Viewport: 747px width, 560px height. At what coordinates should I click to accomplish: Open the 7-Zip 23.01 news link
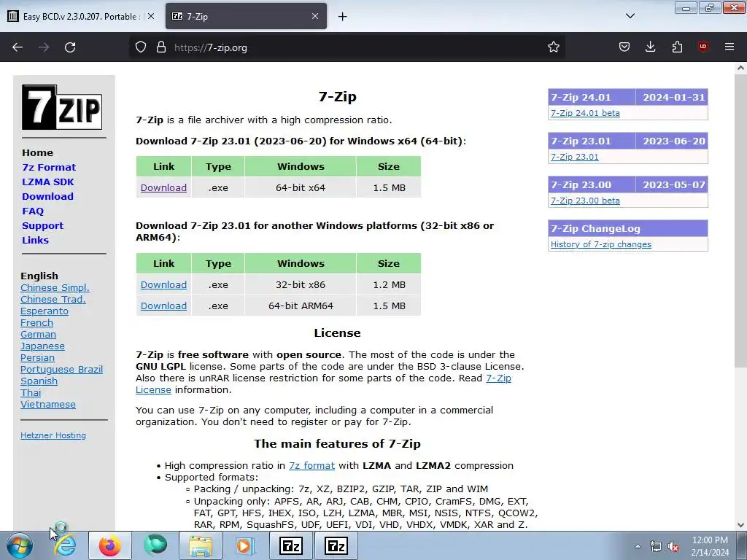click(x=575, y=157)
